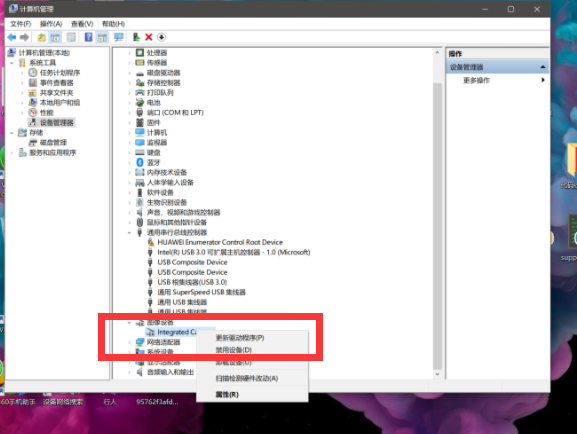Select Intel(R) USB 3.0 可扩展主机控制器 device
Image resolution: width=577 pixels, height=434 pixels.
tap(234, 252)
